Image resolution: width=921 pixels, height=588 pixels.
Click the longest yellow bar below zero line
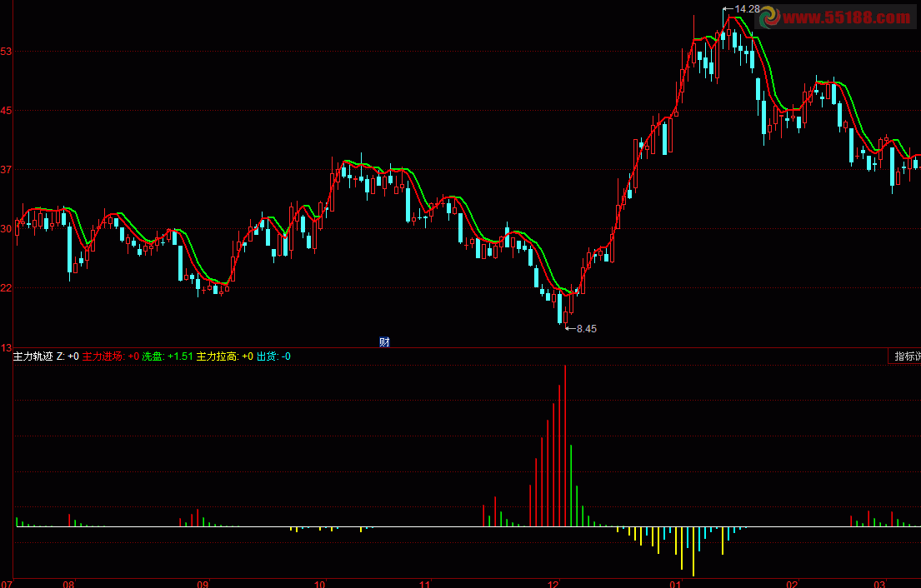pos(693,551)
